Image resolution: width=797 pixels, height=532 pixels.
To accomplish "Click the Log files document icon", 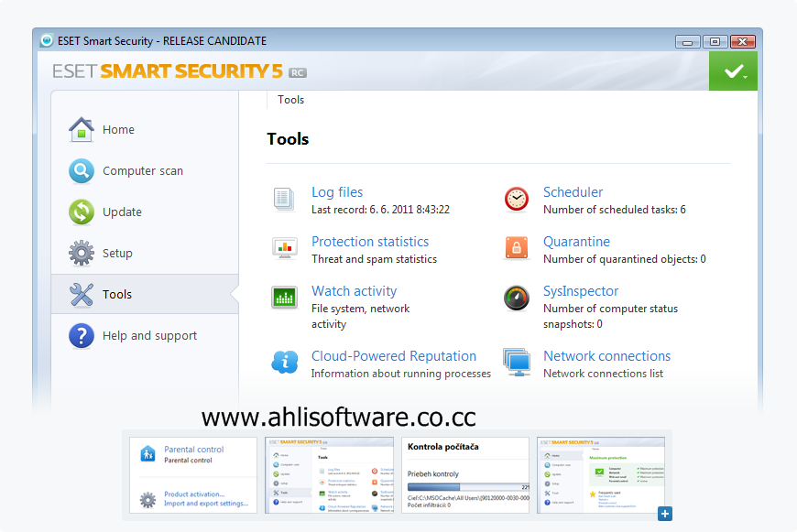I will 284,200.
